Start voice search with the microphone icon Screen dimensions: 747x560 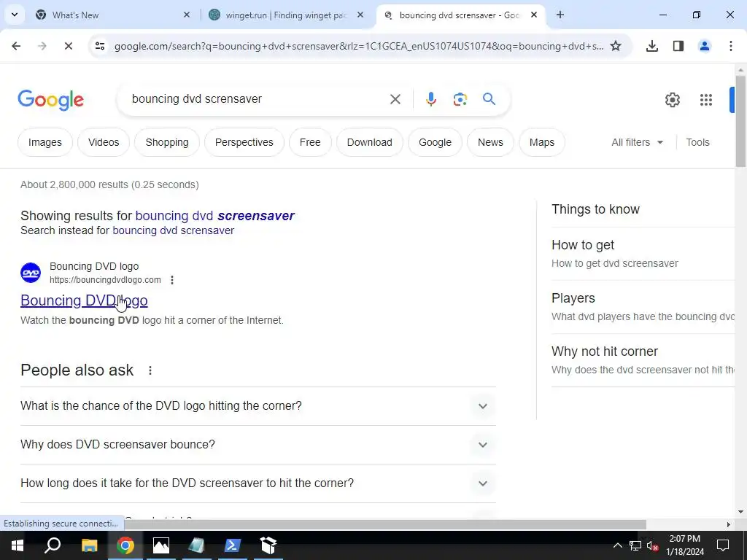(430, 99)
